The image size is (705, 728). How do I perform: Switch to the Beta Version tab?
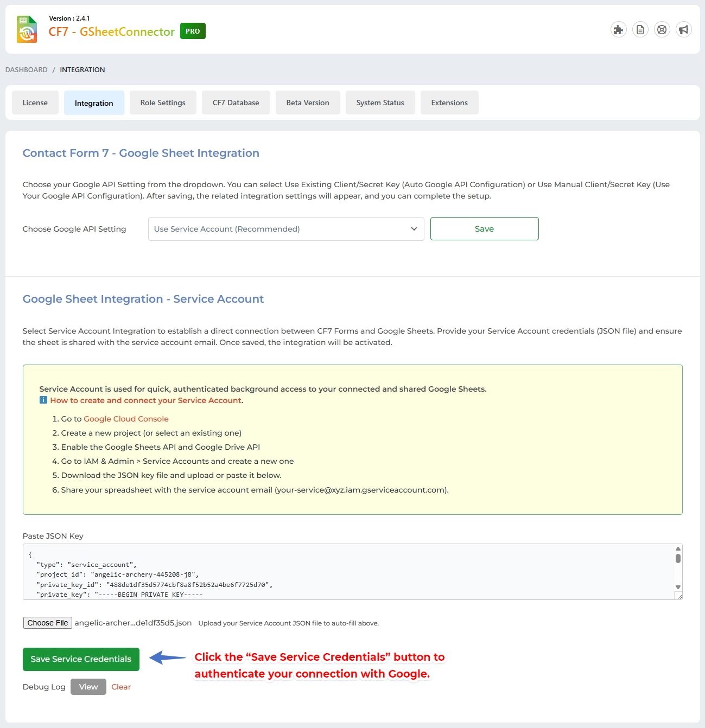point(308,103)
